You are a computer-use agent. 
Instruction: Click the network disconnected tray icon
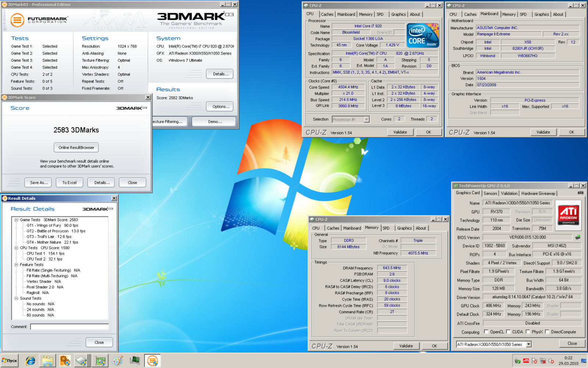[543, 361]
